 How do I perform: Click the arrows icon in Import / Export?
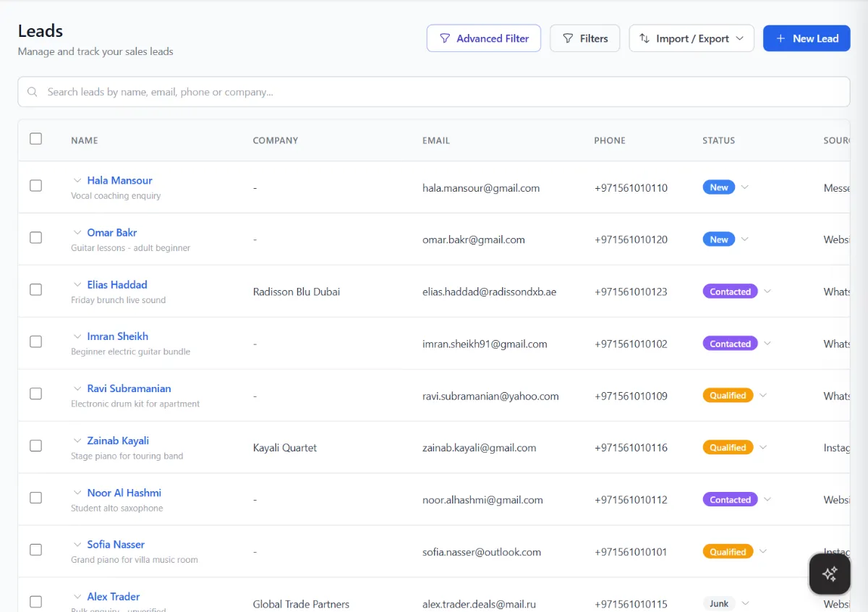tap(644, 38)
